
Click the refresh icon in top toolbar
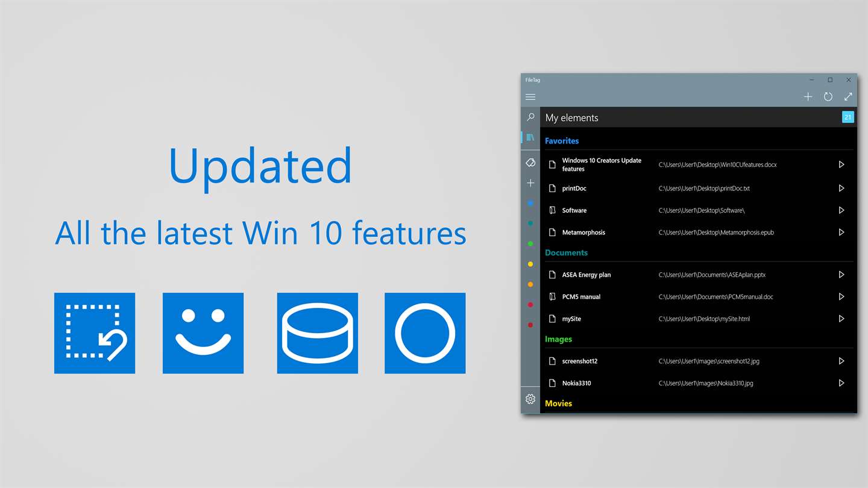(828, 96)
